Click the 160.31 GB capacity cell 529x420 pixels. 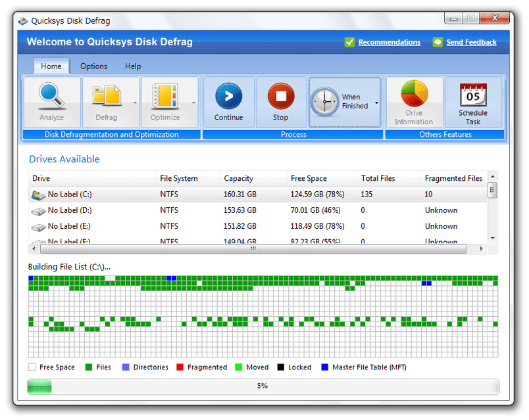[240, 194]
